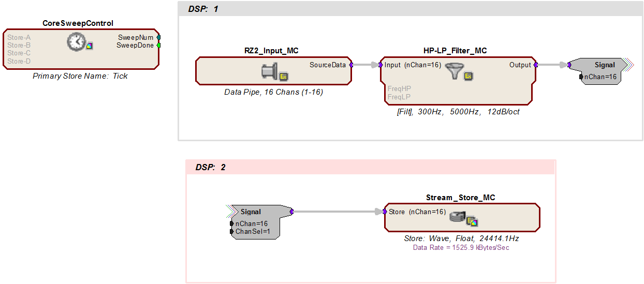
Task: Click the 'Primary Store Name: Tick' caption
Action: click(x=80, y=76)
